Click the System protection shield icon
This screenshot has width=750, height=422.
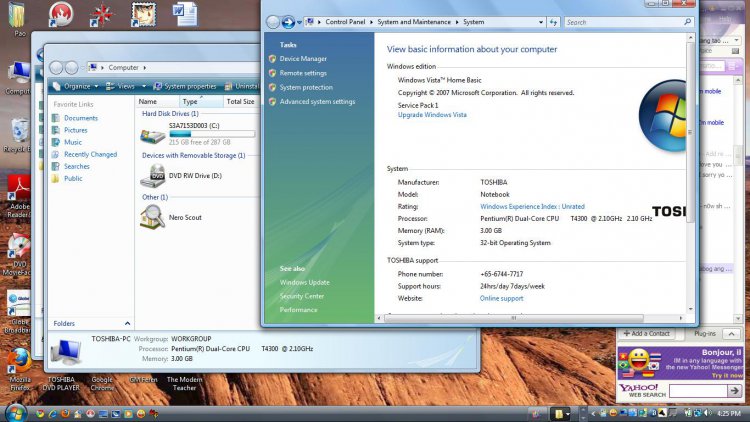coord(272,87)
